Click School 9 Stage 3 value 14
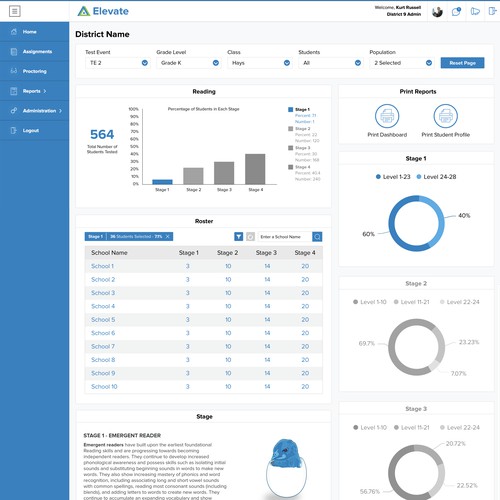The height and width of the screenshot is (500, 500). [x=267, y=373]
